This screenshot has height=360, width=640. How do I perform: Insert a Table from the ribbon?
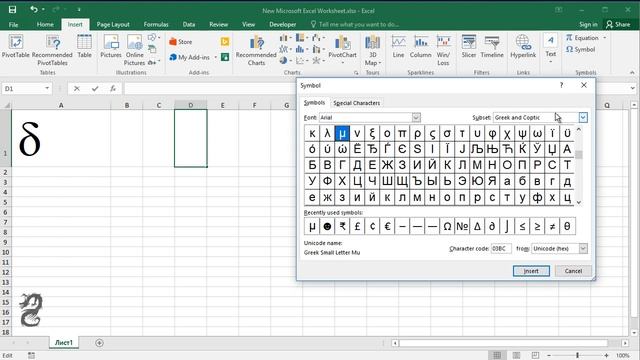point(84,46)
